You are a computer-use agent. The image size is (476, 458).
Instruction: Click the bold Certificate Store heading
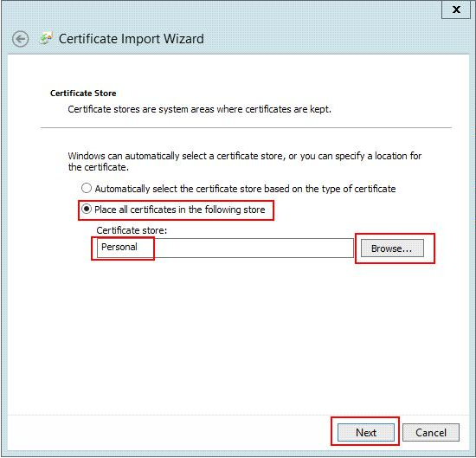pos(83,94)
